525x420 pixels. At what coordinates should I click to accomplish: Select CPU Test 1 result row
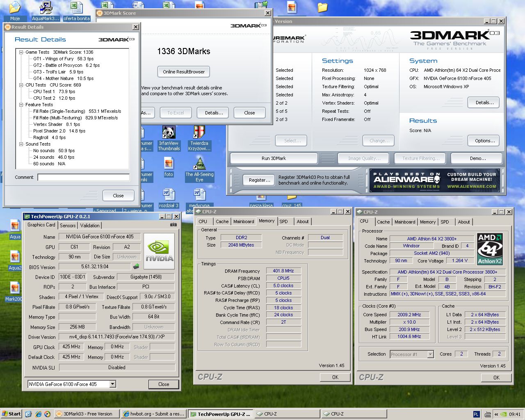coord(54,91)
